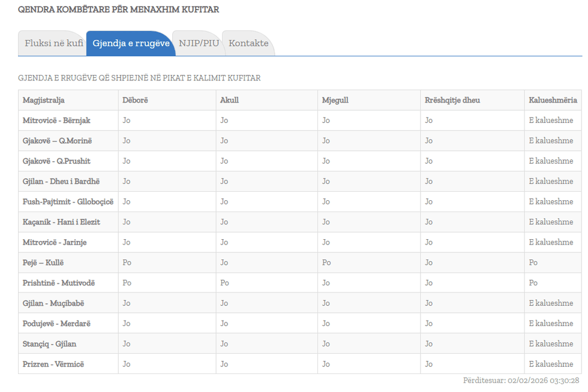Click the Mjegull column header
Viewport: 588px width, 392px height.
tap(335, 100)
